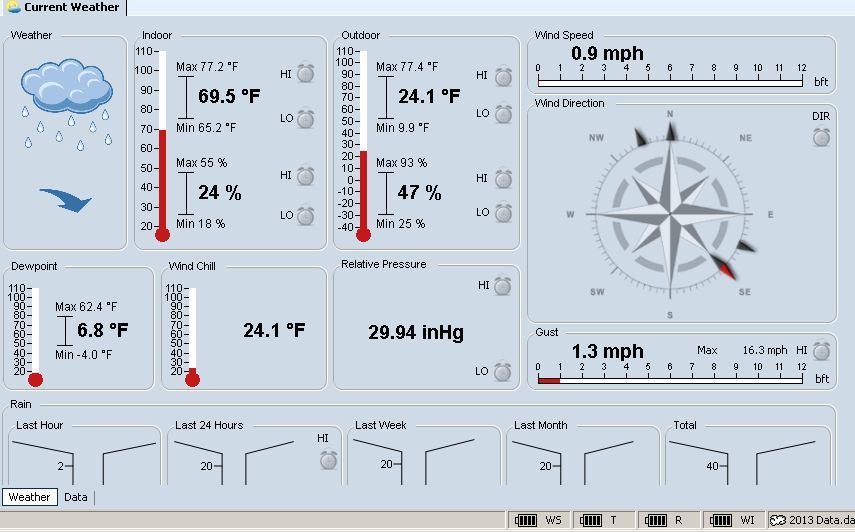Click the Gust speed bar scale

(669, 380)
